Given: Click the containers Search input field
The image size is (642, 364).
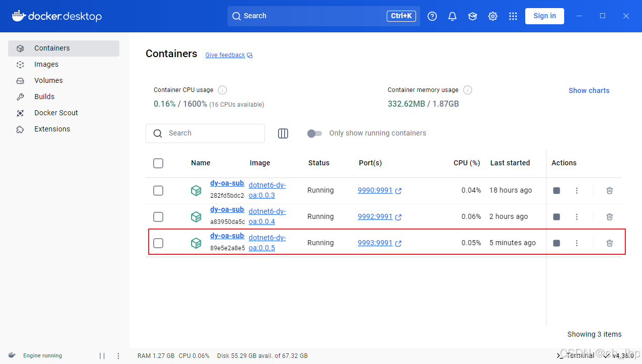Looking at the screenshot, I should click(205, 133).
